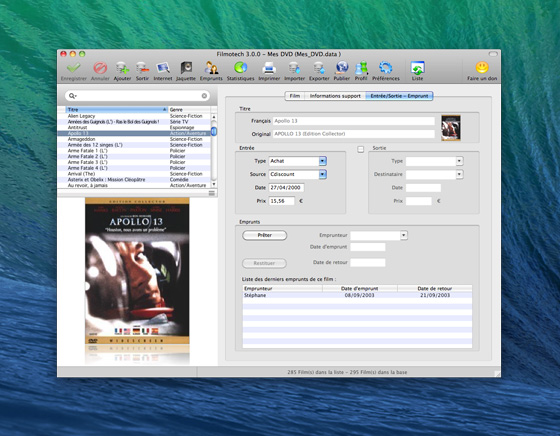The width and height of the screenshot is (560, 436).
Task: Click the Importer icon
Action: point(294,67)
